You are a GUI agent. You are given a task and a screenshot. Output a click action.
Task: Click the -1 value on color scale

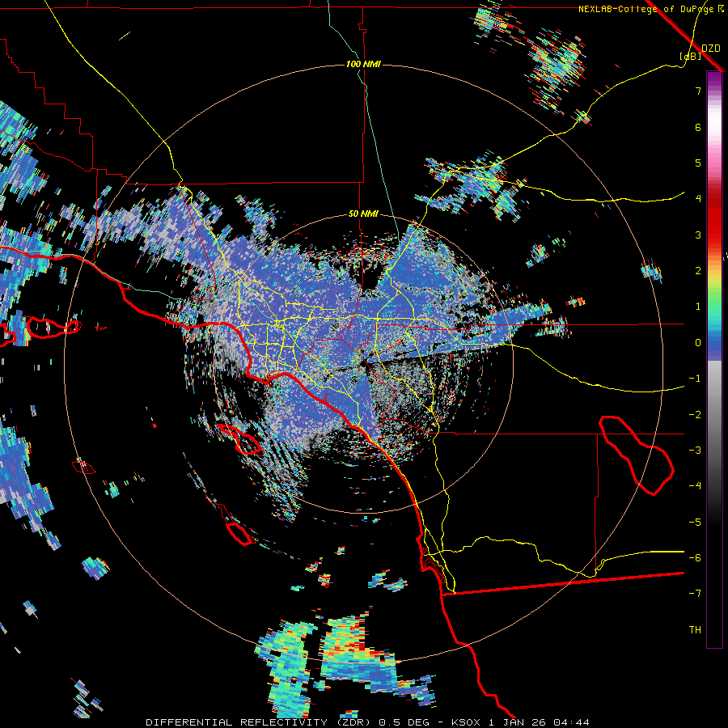tap(695, 379)
